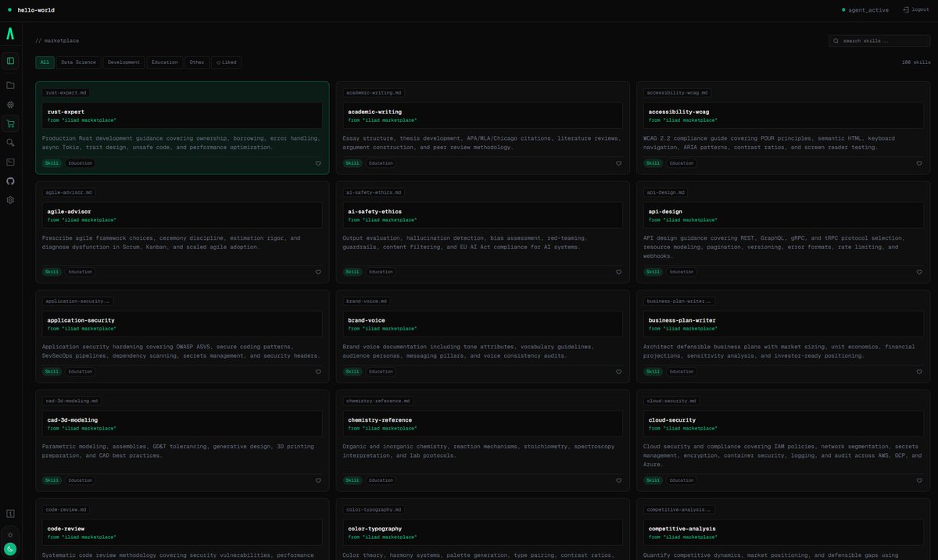The image size is (938, 560).
Task: Open the cloud-security skill card title
Action: pyautogui.click(x=672, y=419)
